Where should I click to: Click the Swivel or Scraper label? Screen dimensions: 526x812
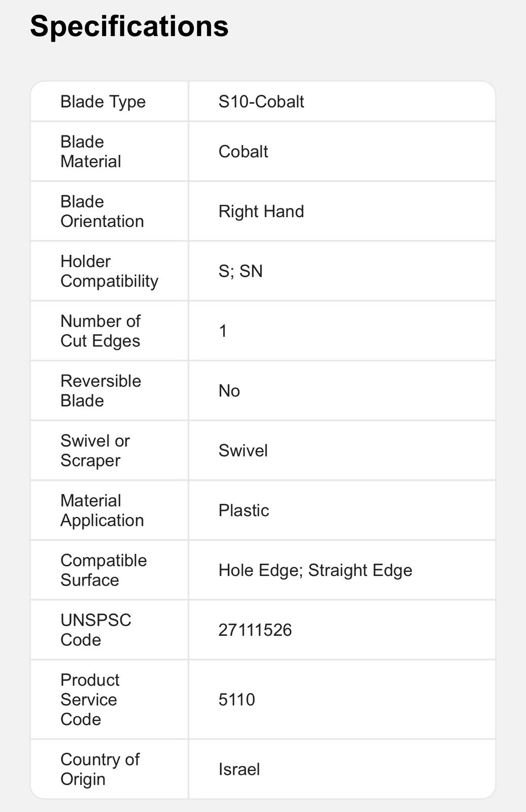(x=95, y=451)
